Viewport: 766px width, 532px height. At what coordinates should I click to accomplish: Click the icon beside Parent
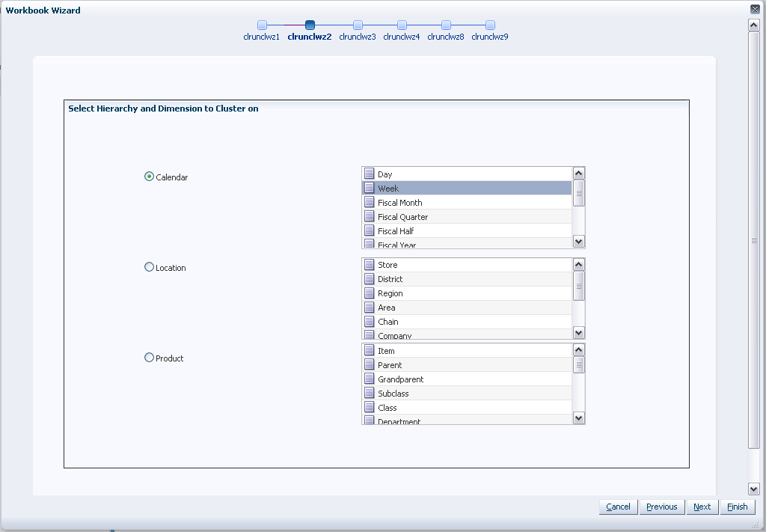pos(370,364)
